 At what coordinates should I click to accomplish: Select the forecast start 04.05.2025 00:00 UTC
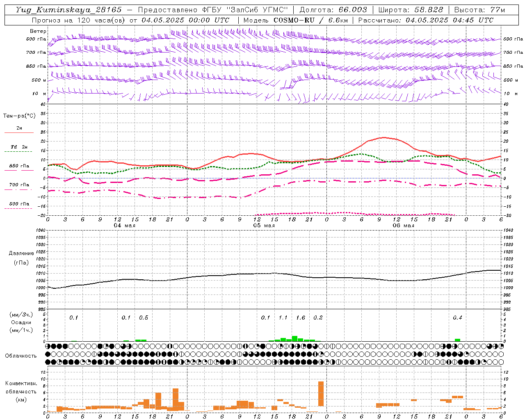tap(185, 20)
